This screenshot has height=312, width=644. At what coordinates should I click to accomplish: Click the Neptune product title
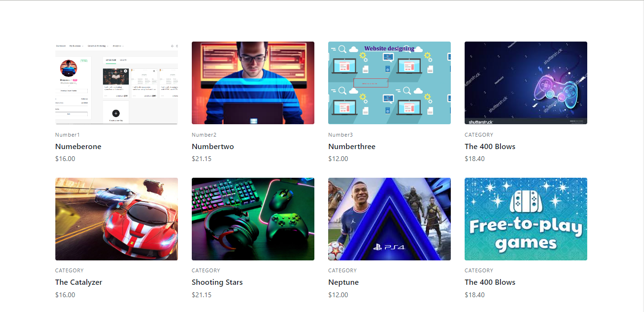click(x=343, y=282)
